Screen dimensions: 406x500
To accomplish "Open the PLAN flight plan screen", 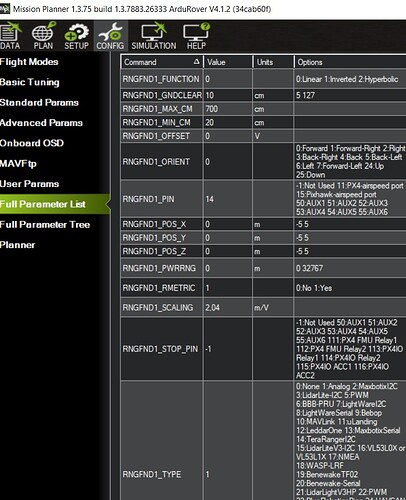I will coord(43,36).
